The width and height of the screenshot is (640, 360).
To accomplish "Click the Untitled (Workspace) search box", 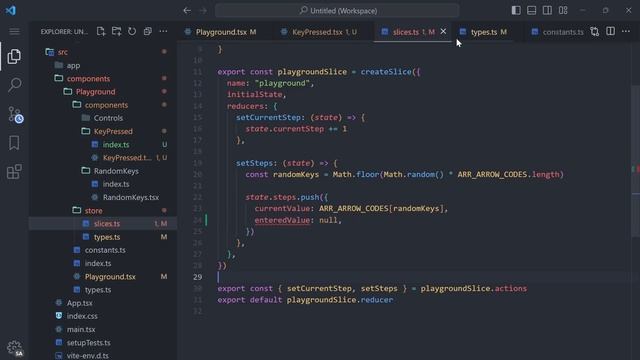I will click(337, 11).
